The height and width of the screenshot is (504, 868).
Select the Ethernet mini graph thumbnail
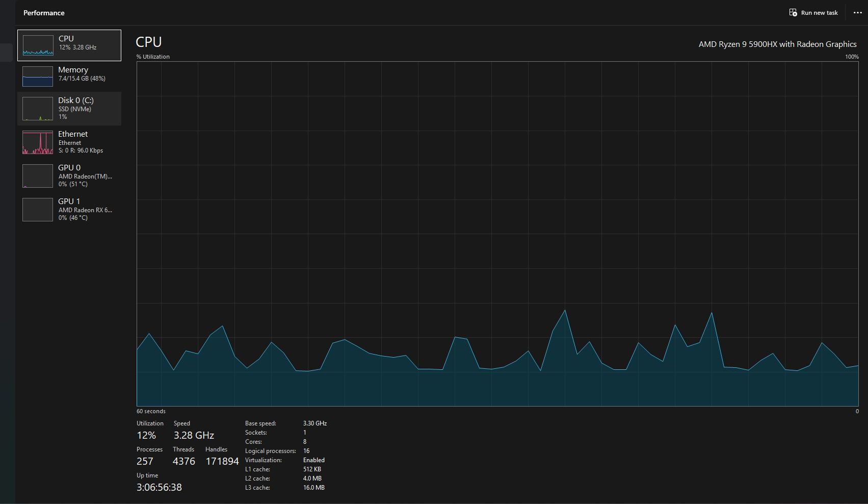38,142
